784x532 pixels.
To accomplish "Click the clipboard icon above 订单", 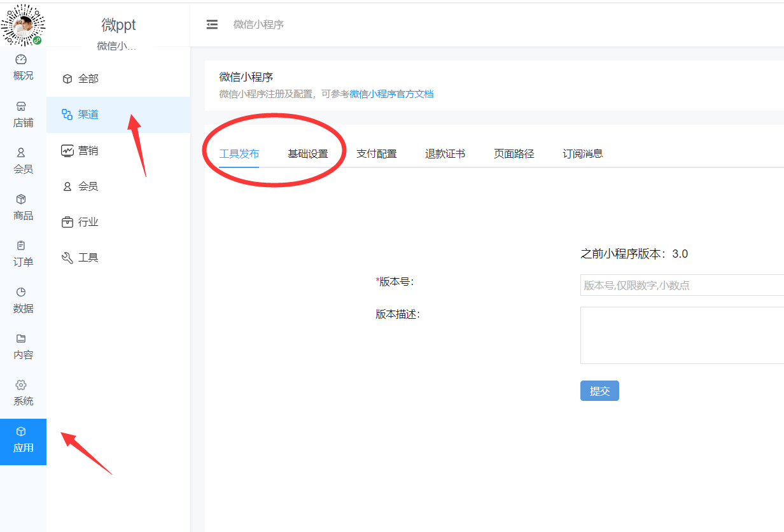I will tap(21, 246).
